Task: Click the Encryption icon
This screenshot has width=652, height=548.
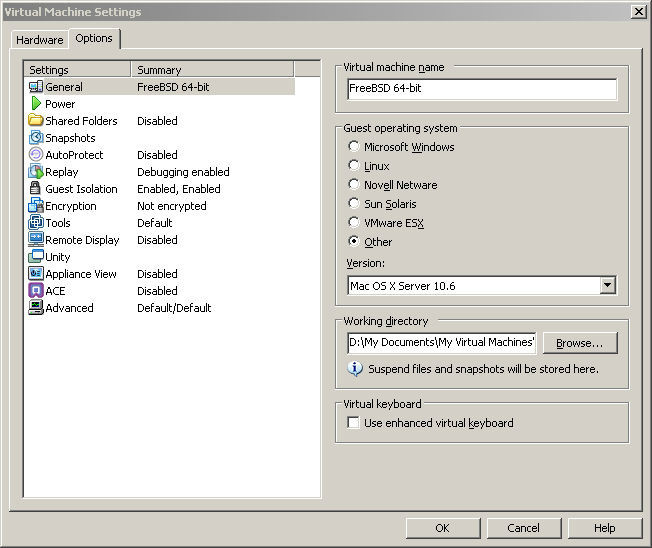Action: pos(36,205)
